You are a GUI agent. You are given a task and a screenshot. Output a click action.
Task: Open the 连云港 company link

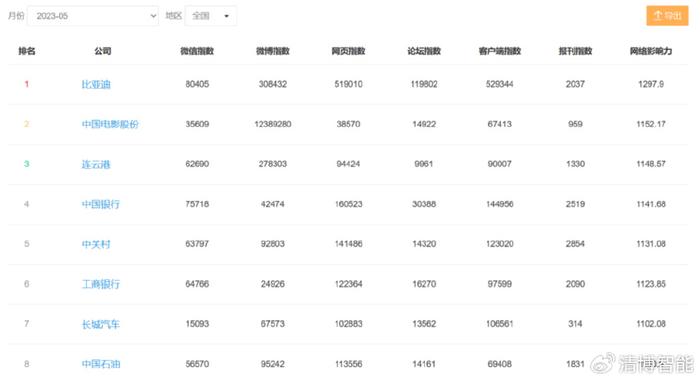point(96,164)
